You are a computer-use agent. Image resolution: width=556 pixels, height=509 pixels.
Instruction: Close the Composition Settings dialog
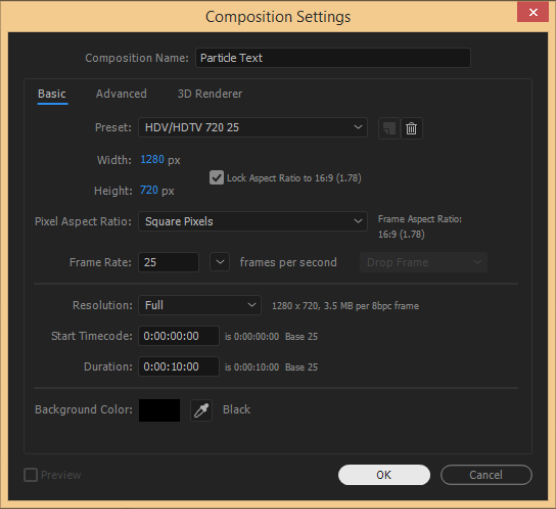(533, 12)
